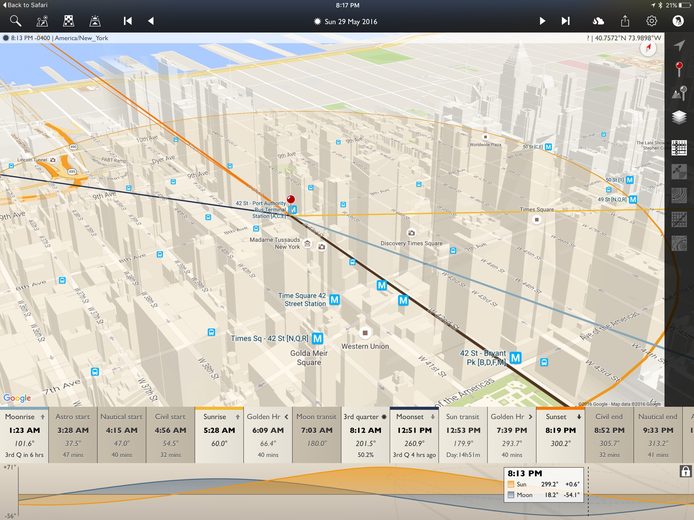Center map on current location arrow

[x=679, y=45]
